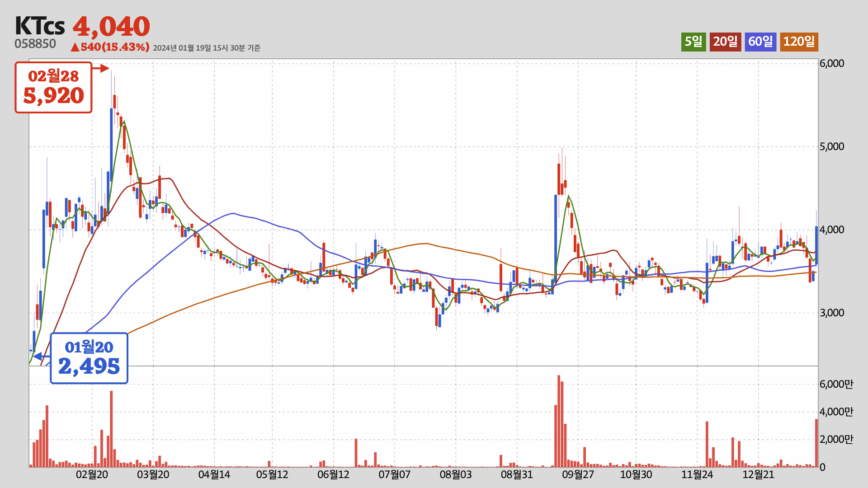The width and height of the screenshot is (868, 488).
Task: Click the timestamp 2024년 01월 19일 15시 30분 기준
Action: 207,48
